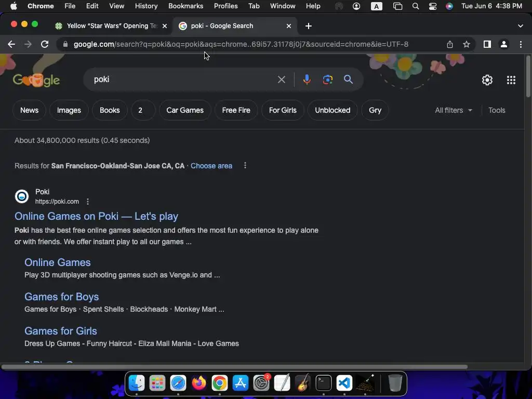Open a new browser tab
532x399 pixels.
(308, 26)
